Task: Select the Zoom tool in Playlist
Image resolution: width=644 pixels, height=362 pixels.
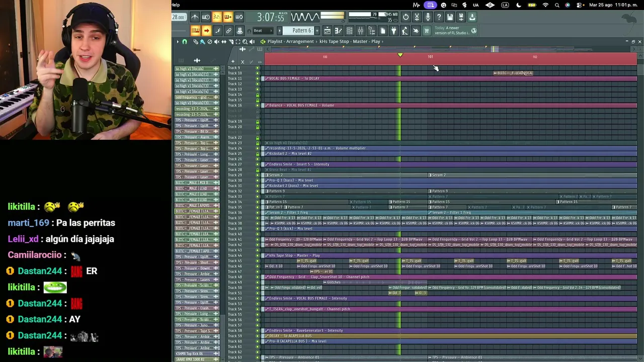Action: click(x=245, y=42)
